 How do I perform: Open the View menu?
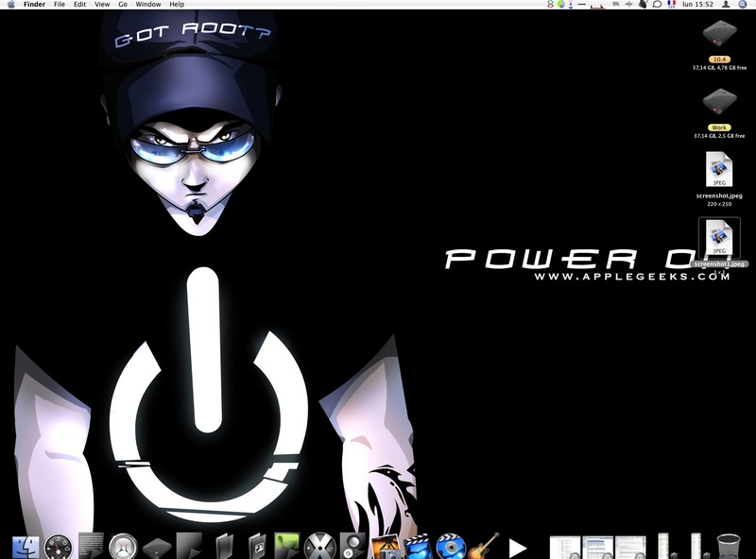point(102,5)
